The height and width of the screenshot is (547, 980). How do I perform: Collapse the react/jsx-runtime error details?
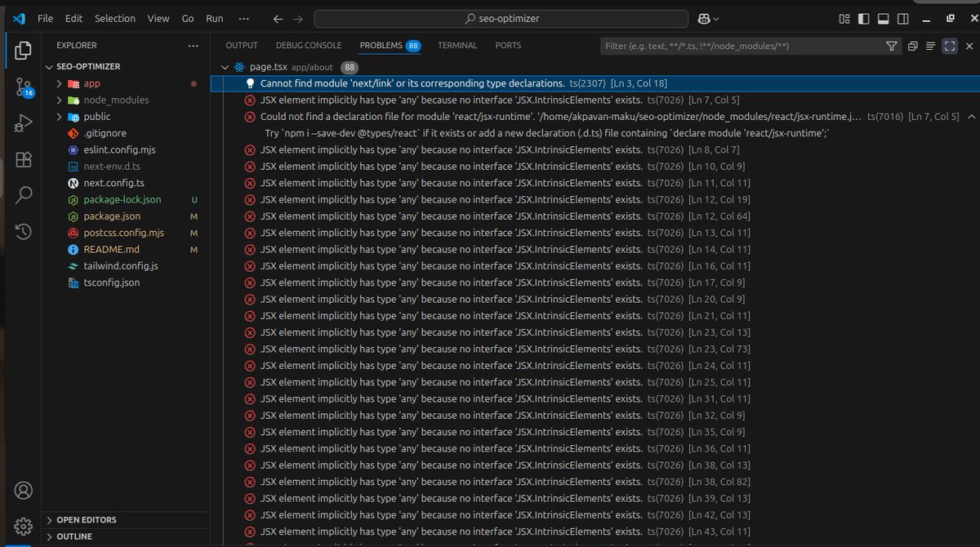[971, 117]
